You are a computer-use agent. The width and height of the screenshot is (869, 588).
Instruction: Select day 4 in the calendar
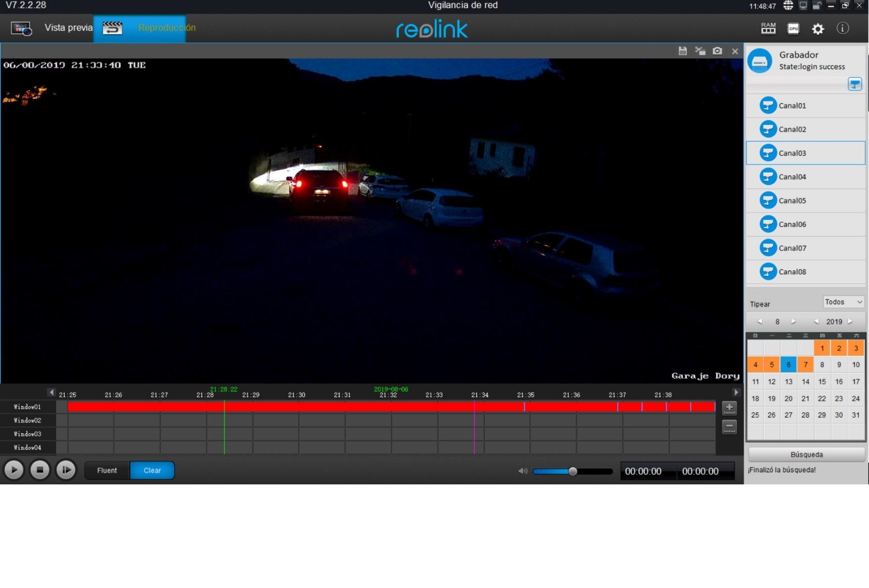(x=755, y=365)
